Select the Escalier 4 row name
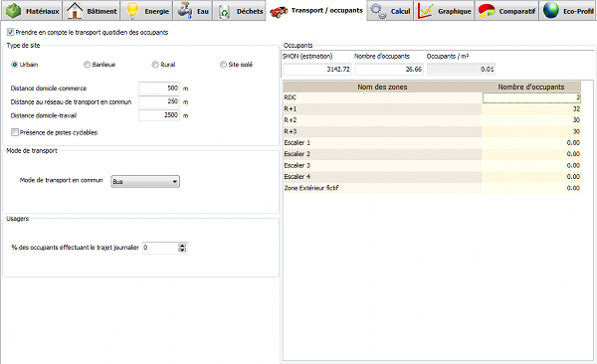Screen dimensions: 597x364 pyautogui.click(x=297, y=177)
